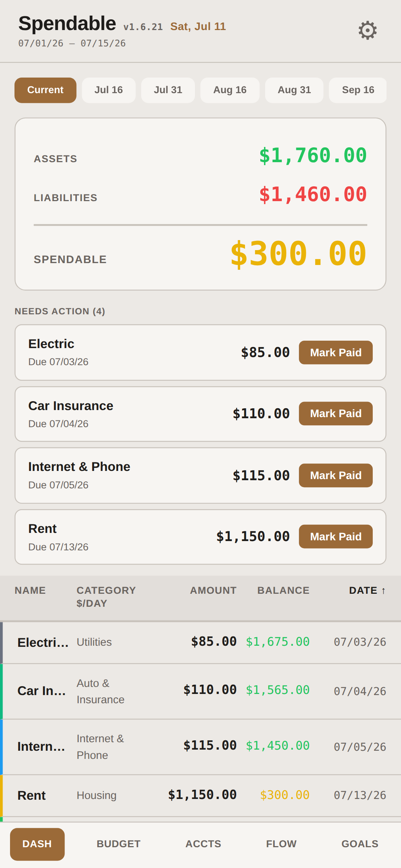Mark Car Insurance as paid
The image size is (401, 868).
tap(336, 413)
